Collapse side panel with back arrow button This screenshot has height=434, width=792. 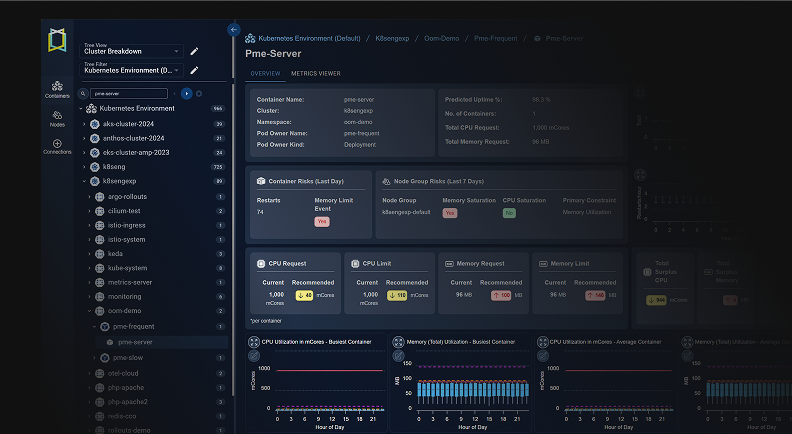pos(234,30)
